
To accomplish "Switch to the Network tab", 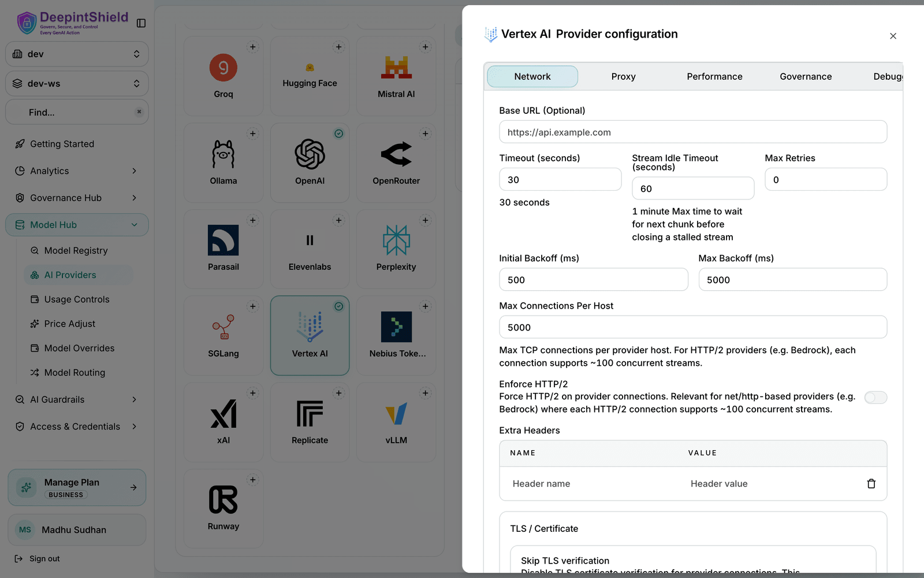I will (x=532, y=76).
